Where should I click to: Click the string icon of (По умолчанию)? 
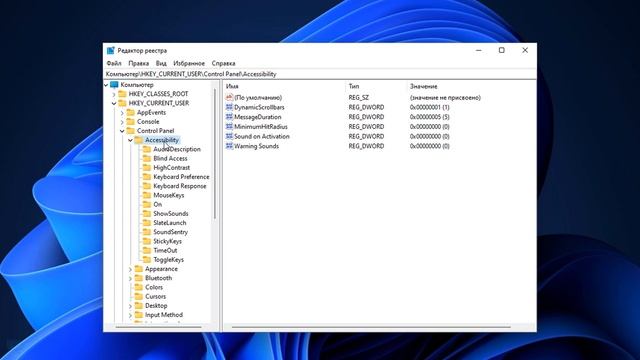pos(229,98)
